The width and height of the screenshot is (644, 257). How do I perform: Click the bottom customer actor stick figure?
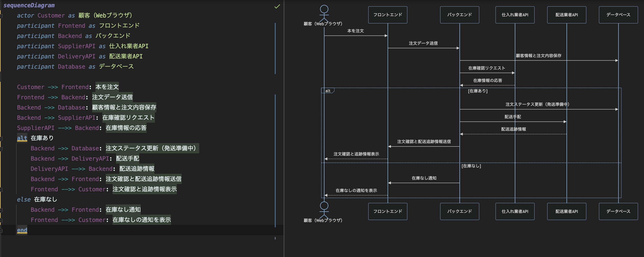pos(324,210)
